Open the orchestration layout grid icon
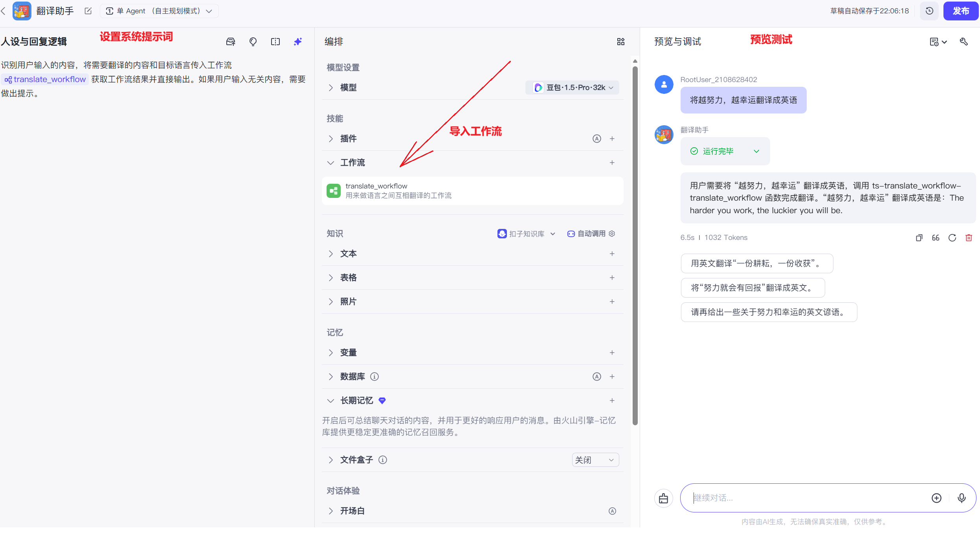The width and height of the screenshot is (980, 534). click(x=621, y=42)
